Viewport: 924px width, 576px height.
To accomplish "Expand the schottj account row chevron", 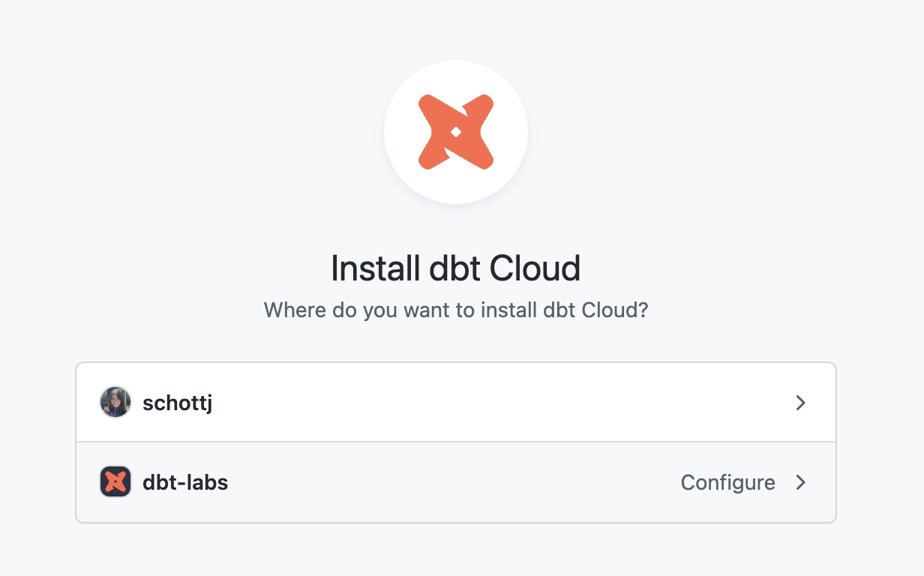I will [x=800, y=403].
